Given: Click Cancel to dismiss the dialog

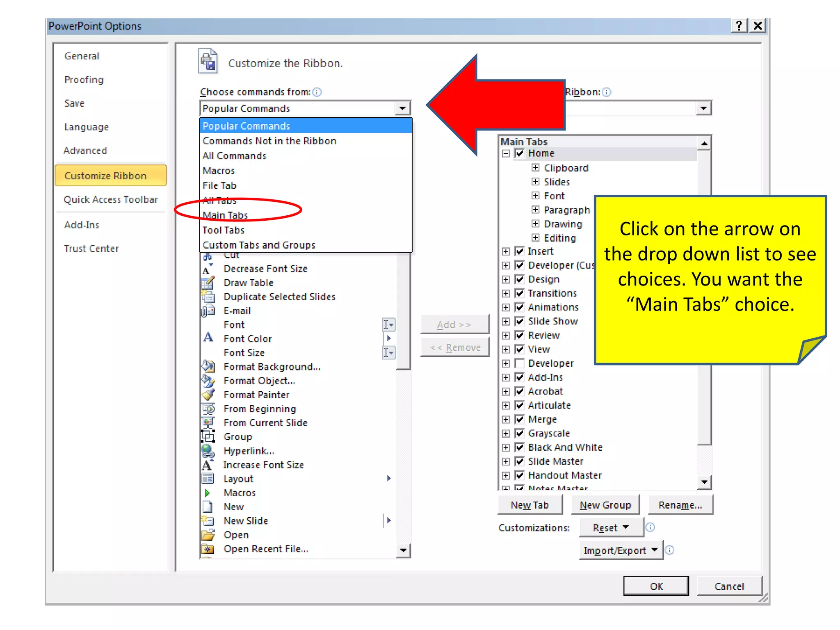Looking at the screenshot, I should click(x=729, y=586).
